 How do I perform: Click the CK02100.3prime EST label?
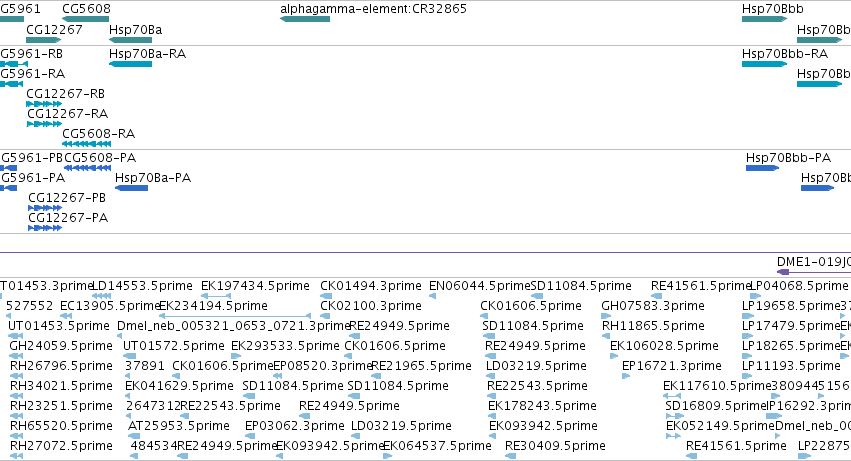click(x=371, y=306)
